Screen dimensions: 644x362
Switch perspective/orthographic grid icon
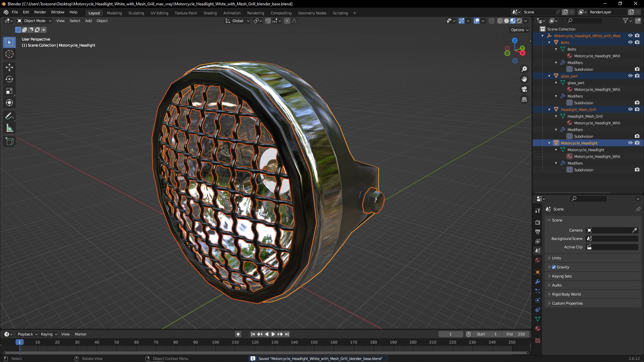point(524,100)
